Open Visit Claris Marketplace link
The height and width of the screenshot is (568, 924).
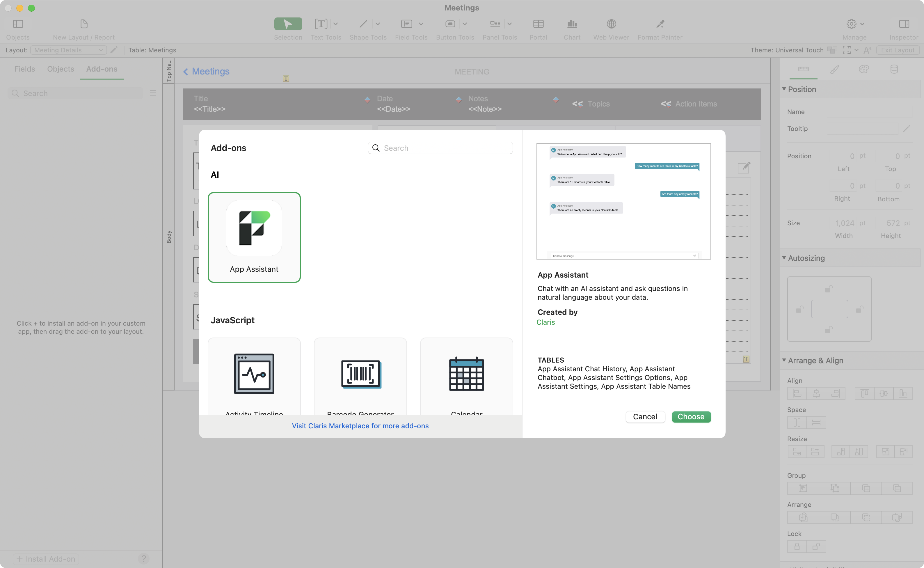click(360, 426)
